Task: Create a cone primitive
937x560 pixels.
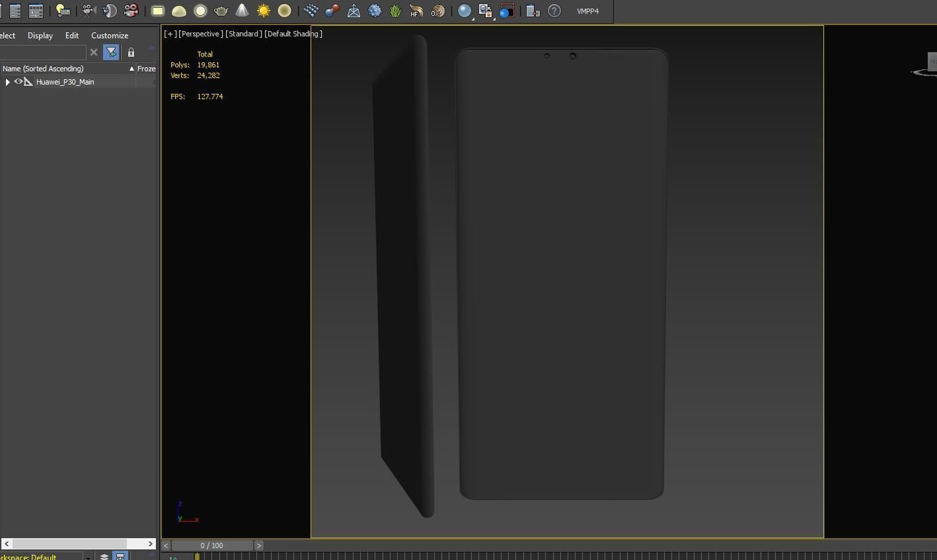Action: pyautogui.click(x=243, y=11)
